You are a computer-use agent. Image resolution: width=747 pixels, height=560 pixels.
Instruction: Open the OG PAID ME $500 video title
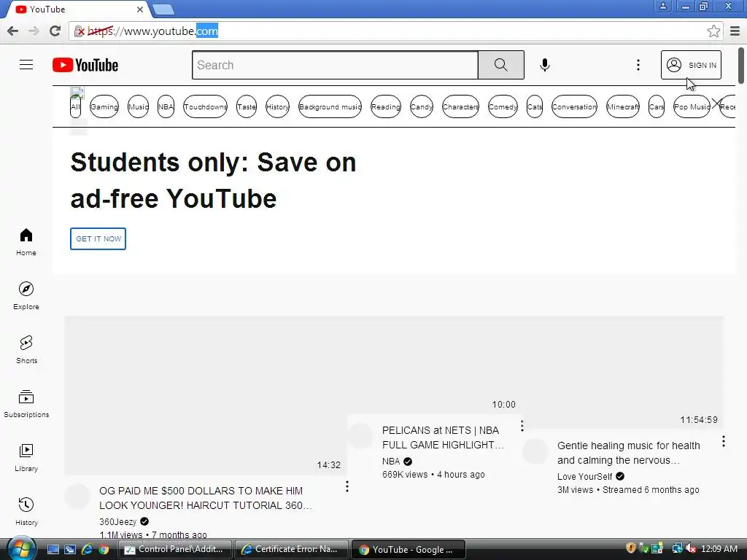tap(205, 498)
